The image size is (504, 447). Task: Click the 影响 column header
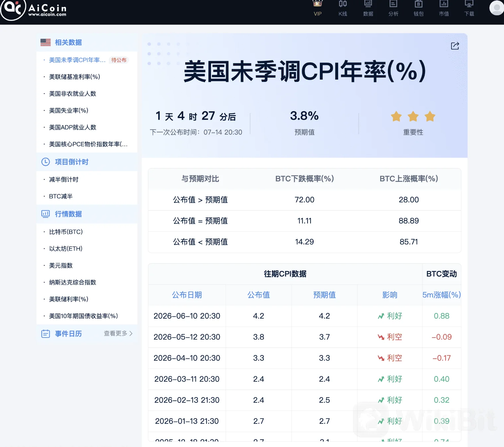click(x=390, y=295)
